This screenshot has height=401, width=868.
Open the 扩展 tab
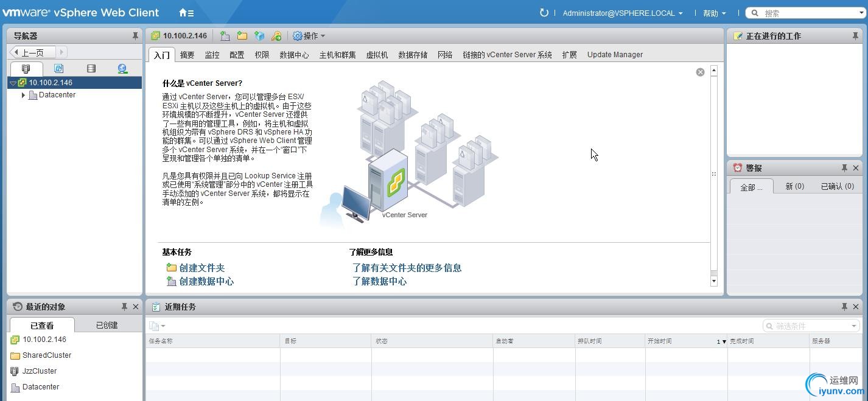570,55
